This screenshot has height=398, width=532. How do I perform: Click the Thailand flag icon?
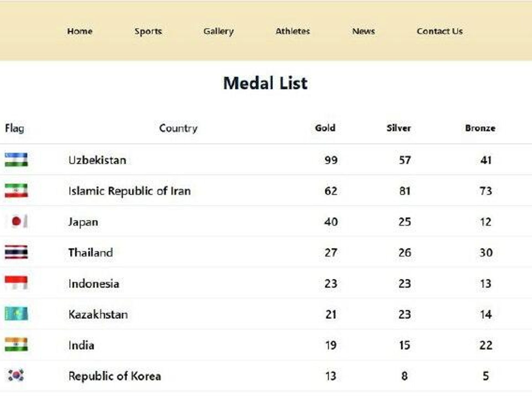coord(16,252)
